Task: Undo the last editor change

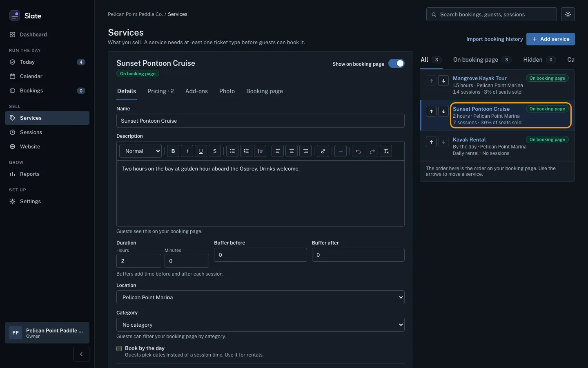Action: (x=358, y=151)
